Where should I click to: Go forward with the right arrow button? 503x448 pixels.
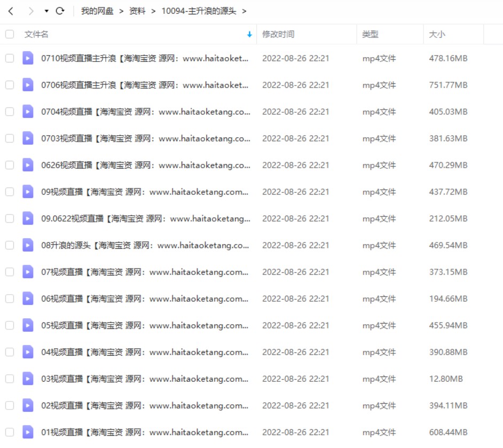click(30, 11)
